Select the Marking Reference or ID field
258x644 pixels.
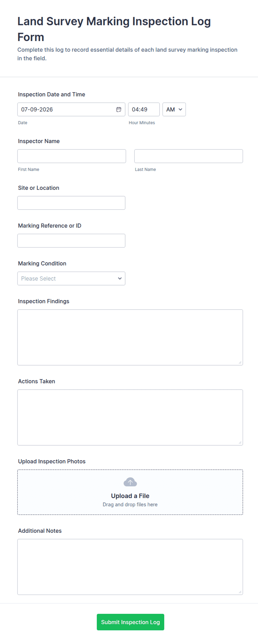coord(71,241)
